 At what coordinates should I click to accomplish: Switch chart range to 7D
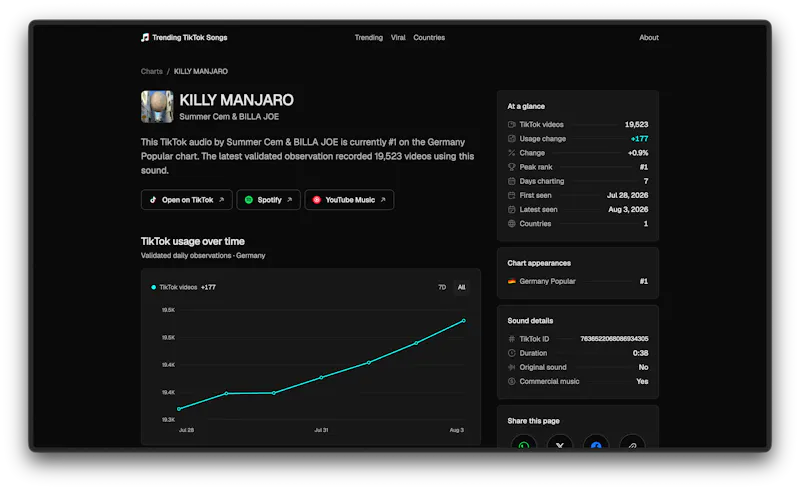click(x=442, y=287)
